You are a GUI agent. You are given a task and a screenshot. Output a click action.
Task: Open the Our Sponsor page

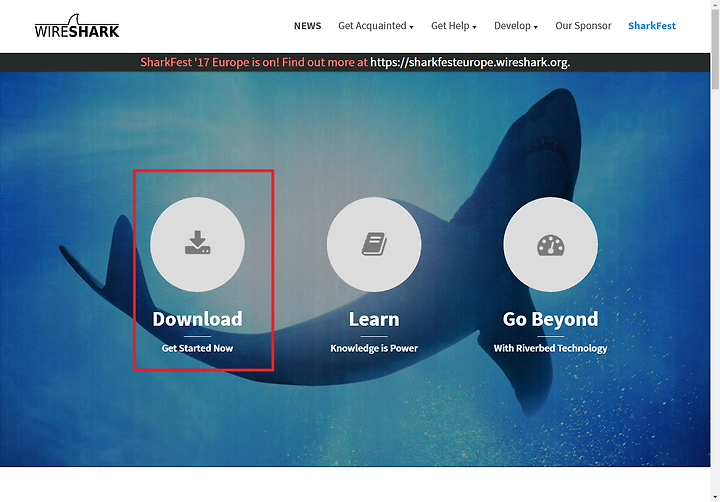583,26
